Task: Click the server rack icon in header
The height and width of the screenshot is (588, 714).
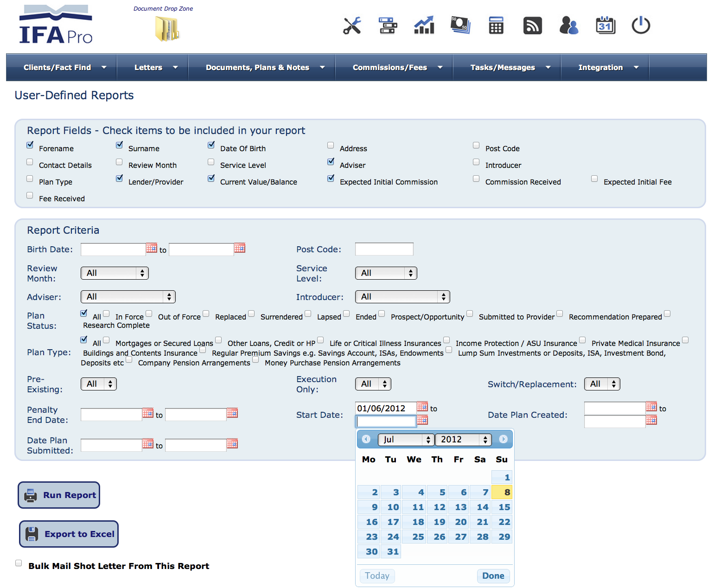Action: tap(388, 26)
